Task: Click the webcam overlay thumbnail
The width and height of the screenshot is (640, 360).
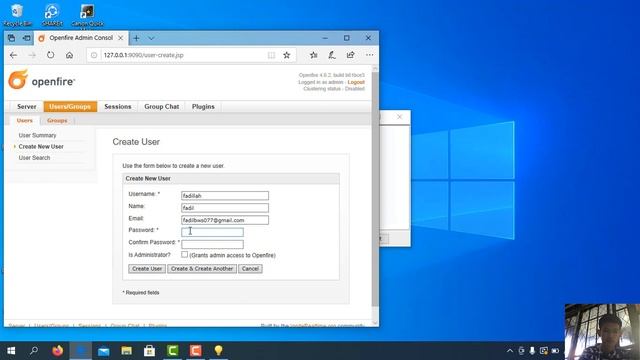Action: (602, 331)
